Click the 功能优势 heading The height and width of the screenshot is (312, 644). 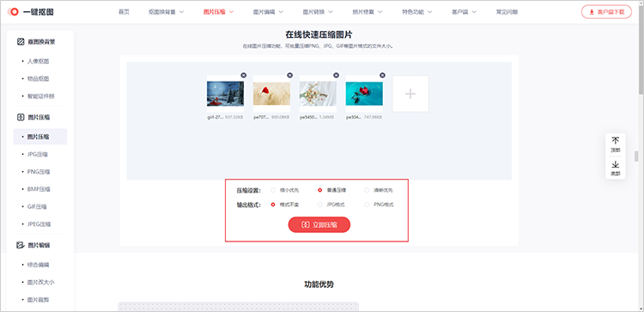click(319, 284)
